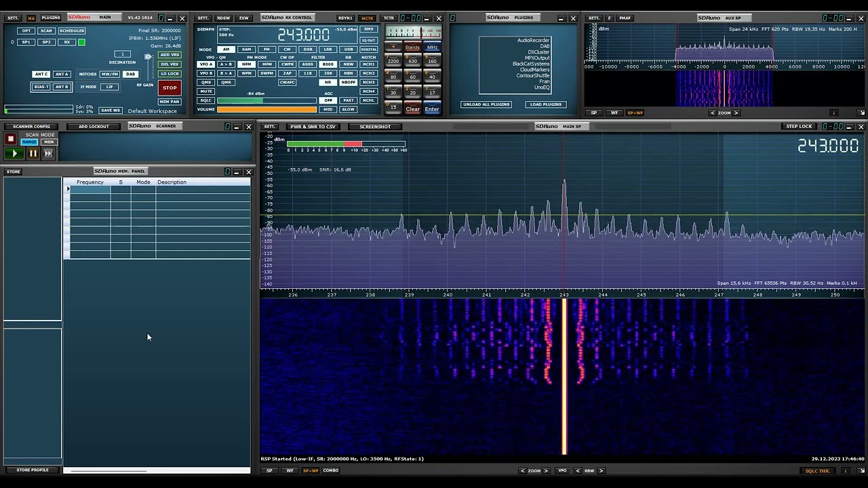
Task: Click the S-meter display in RX Control
Action: coord(413,32)
